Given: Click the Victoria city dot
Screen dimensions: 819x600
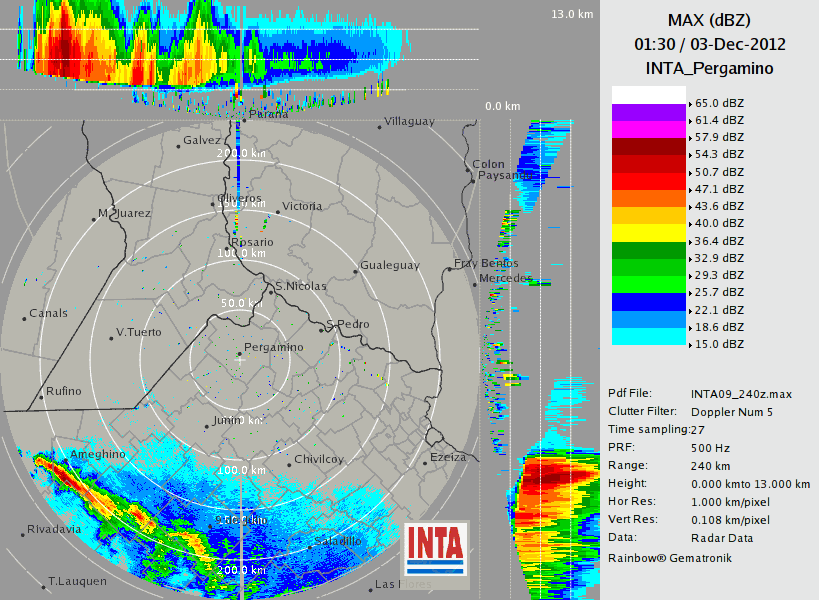Looking at the screenshot, I should point(278,212).
